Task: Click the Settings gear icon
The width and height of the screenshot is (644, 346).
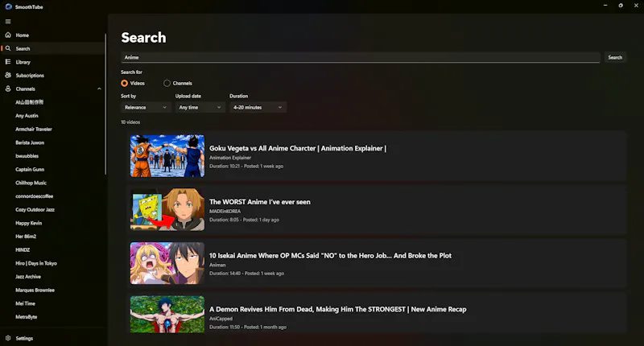Action: point(8,338)
